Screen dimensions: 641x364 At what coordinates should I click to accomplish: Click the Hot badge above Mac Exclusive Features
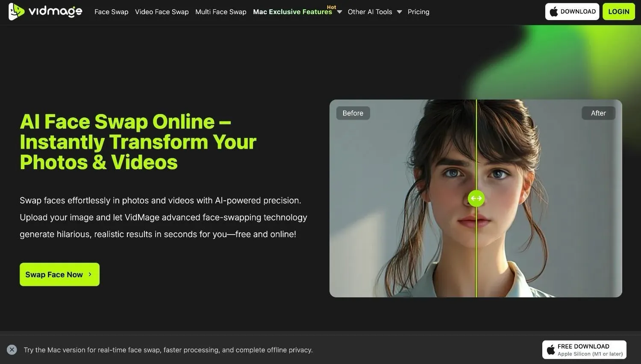(332, 7)
